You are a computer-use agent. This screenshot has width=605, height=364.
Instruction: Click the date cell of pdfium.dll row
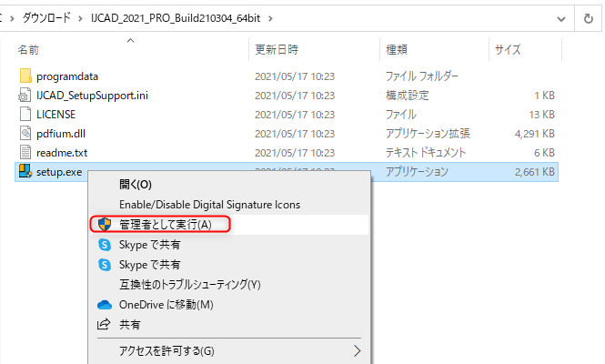pyautogui.click(x=295, y=134)
